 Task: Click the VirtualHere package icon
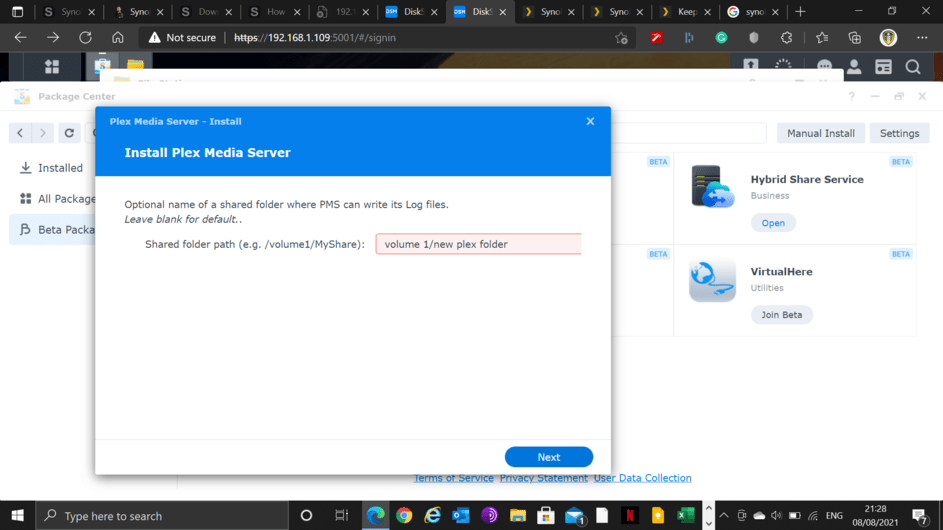click(x=713, y=280)
